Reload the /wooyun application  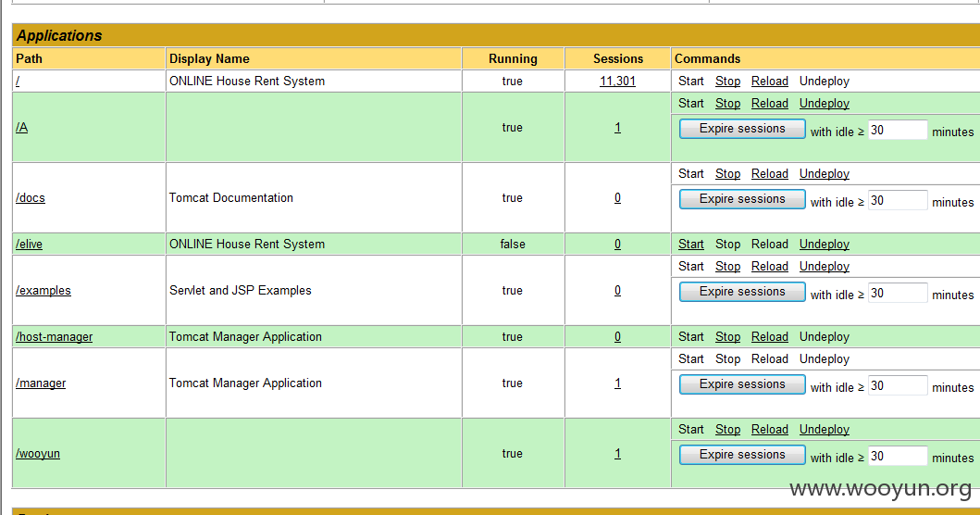pyautogui.click(x=770, y=429)
